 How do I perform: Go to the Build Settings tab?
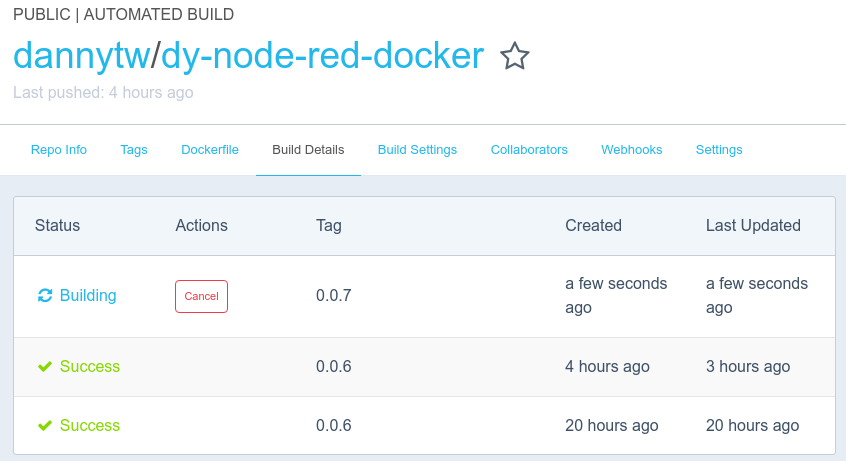[417, 150]
